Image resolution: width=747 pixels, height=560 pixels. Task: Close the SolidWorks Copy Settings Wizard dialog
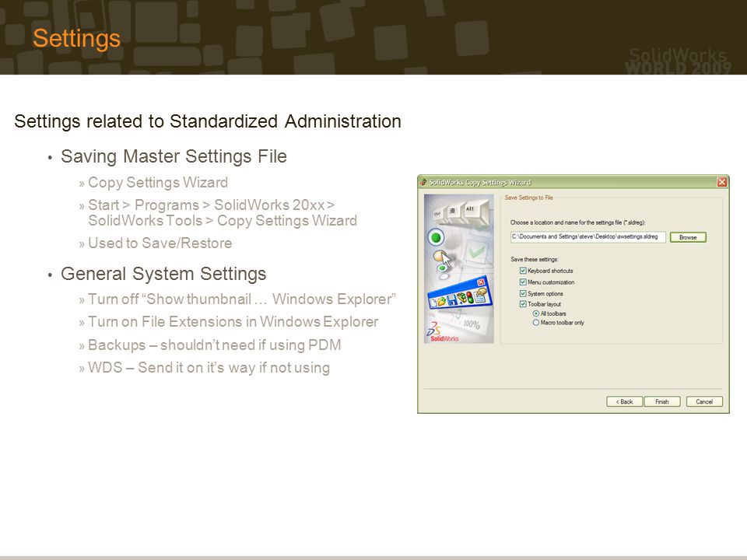tap(722, 182)
